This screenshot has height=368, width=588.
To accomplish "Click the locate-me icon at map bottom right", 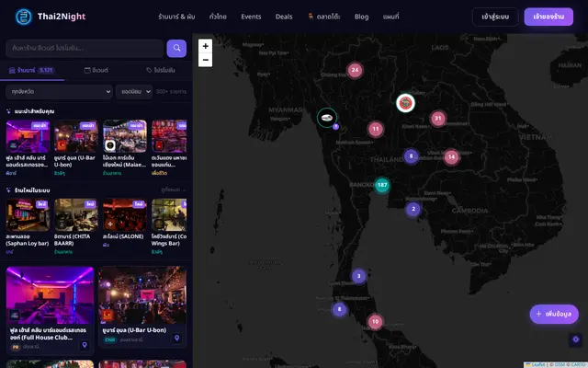I will pos(576,339).
